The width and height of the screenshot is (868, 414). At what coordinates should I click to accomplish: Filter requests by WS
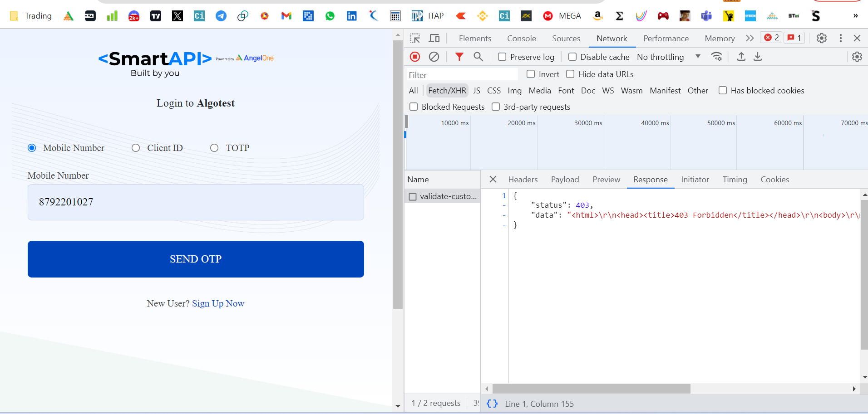click(608, 91)
